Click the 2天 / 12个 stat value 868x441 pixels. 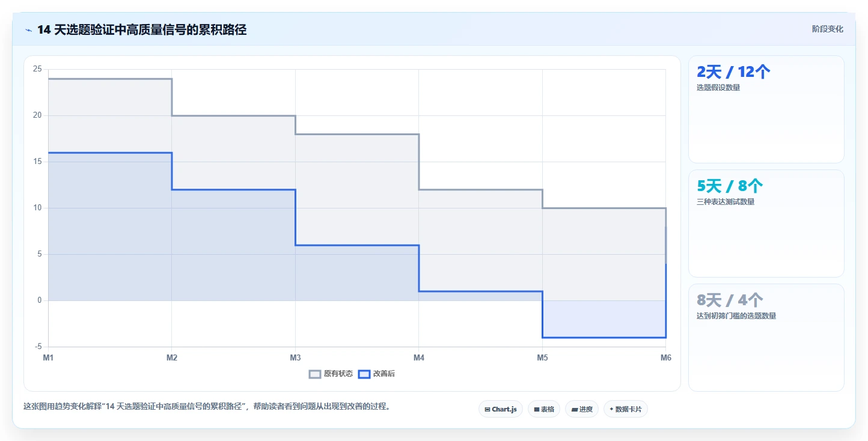coord(733,72)
